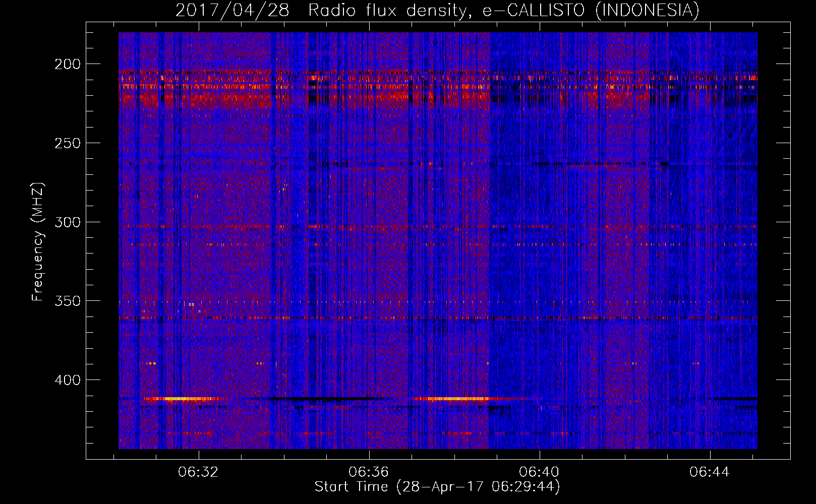
Task: Click the 06:40 time tick label
Action: [x=539, y=472]
